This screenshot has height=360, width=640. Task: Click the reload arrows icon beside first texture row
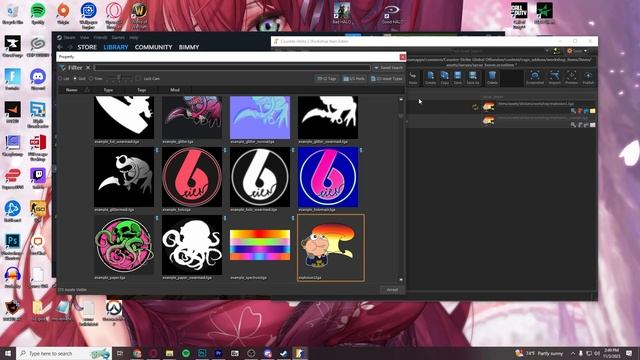click(475, 107)
